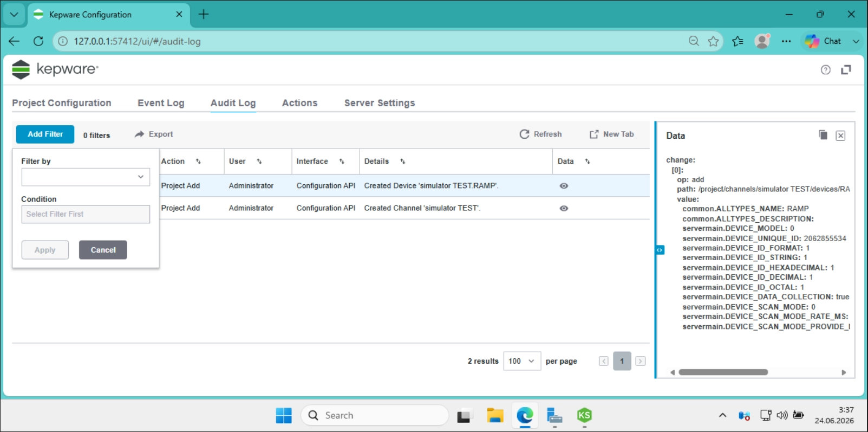Go back in the browser
This screenshot has height=432, width=868.
click(x=14, y=41)
